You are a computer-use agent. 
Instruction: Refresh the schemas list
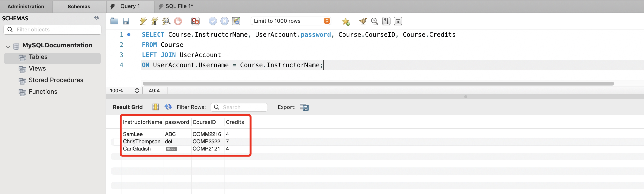point(96,18)
